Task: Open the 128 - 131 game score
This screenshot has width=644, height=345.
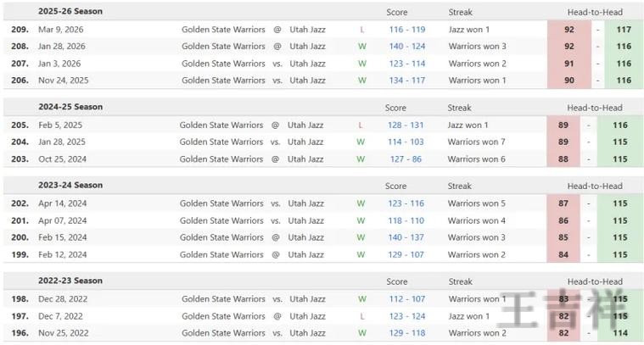Action: 406,125
